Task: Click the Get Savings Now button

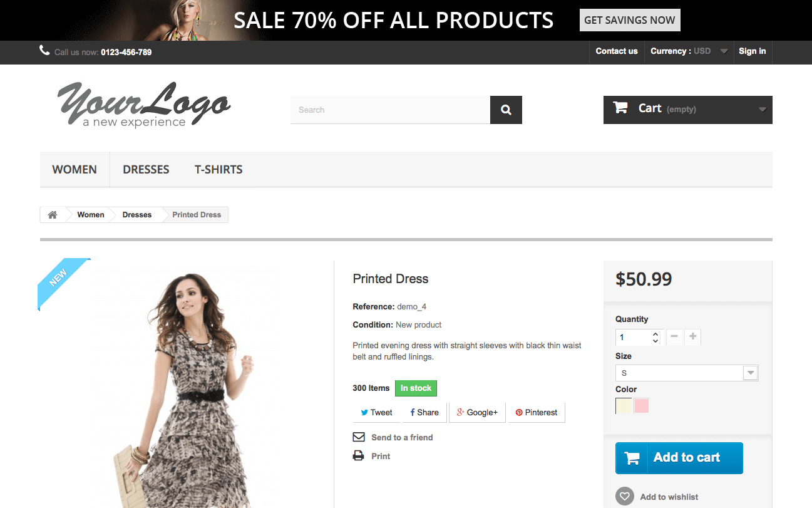Action: [629, 20]
